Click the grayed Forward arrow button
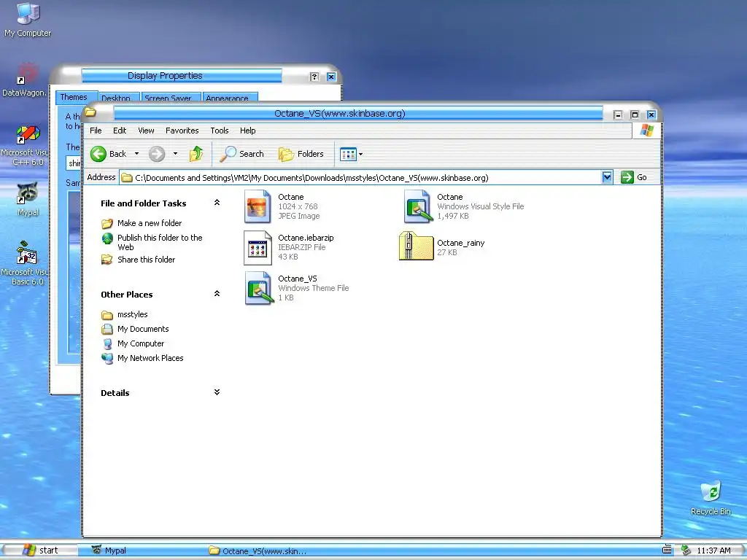 click(x=157, y=154)
